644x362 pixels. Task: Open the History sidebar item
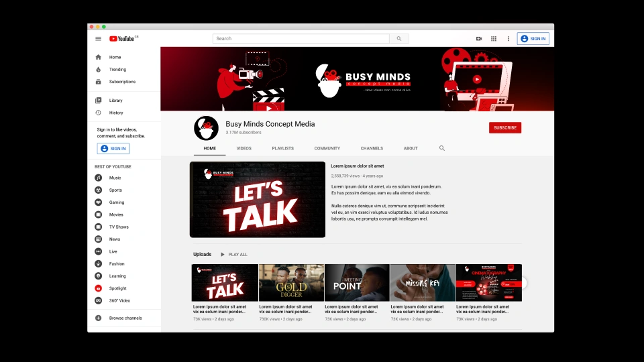coord(116,113)
